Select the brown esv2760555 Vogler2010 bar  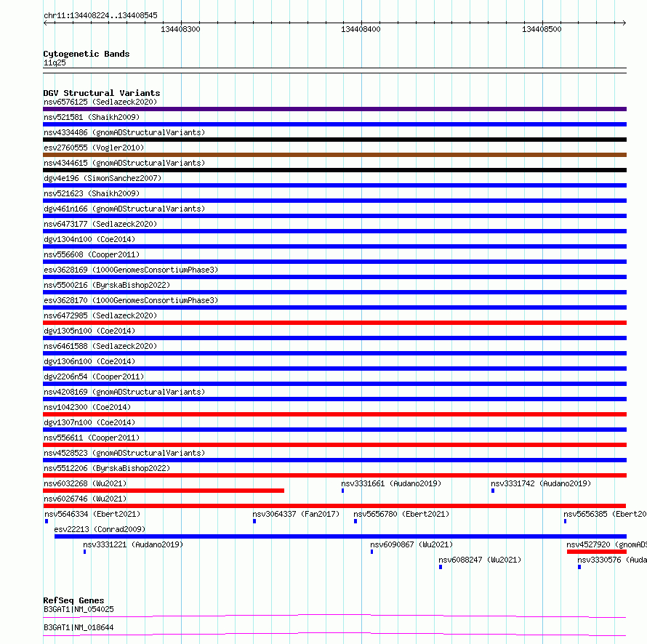point(334,155)
